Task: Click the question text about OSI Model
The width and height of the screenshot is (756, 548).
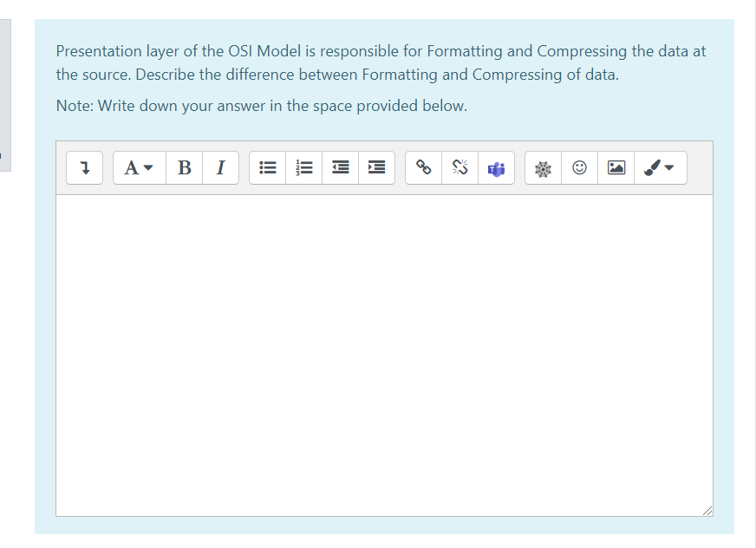Action: pyautogui.click(x=381, y=62)
